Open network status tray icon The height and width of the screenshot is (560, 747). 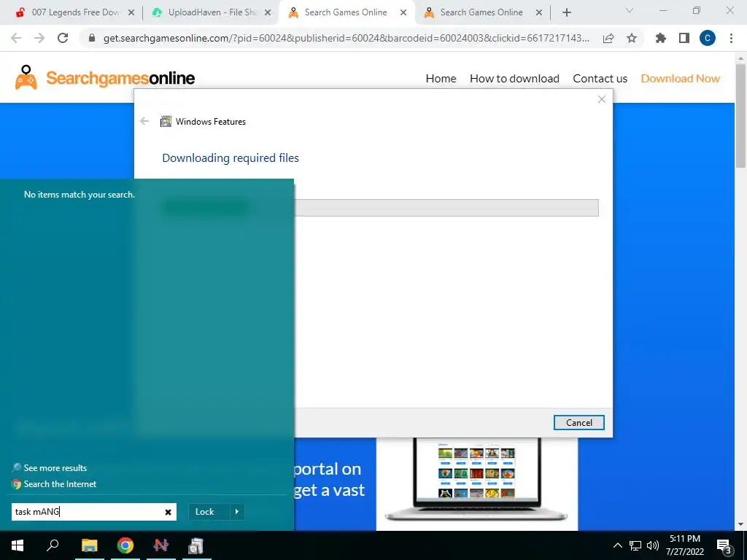[635, 545]
